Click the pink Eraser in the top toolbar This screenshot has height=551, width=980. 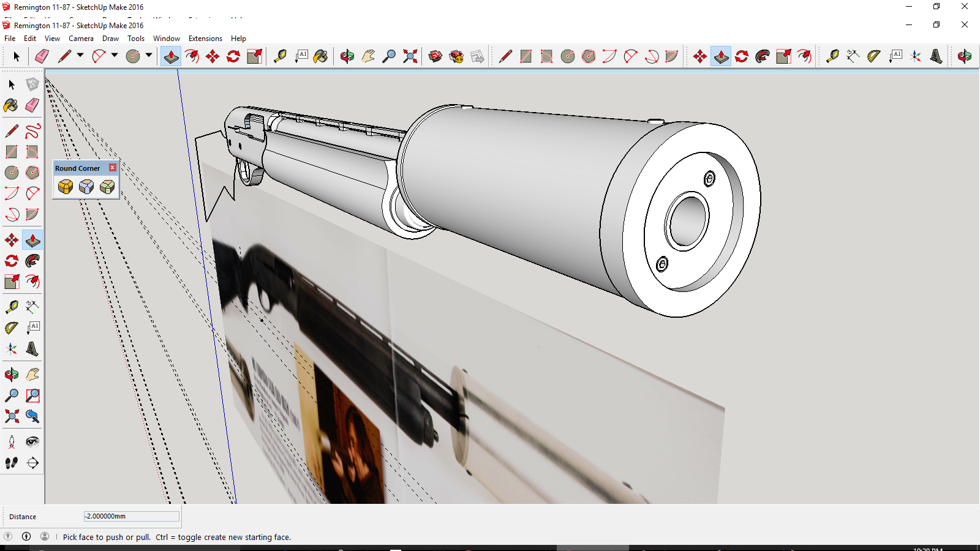coord(42,56)
